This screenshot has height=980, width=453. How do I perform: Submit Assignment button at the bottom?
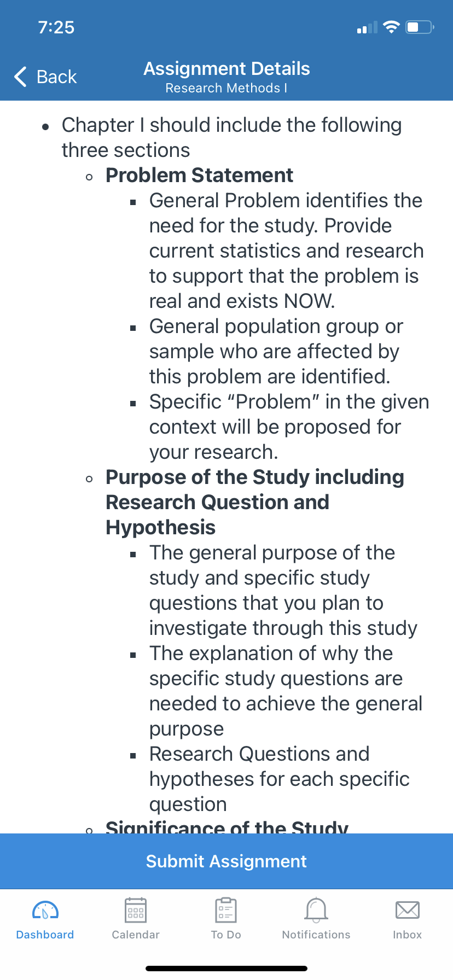point(226,861)
